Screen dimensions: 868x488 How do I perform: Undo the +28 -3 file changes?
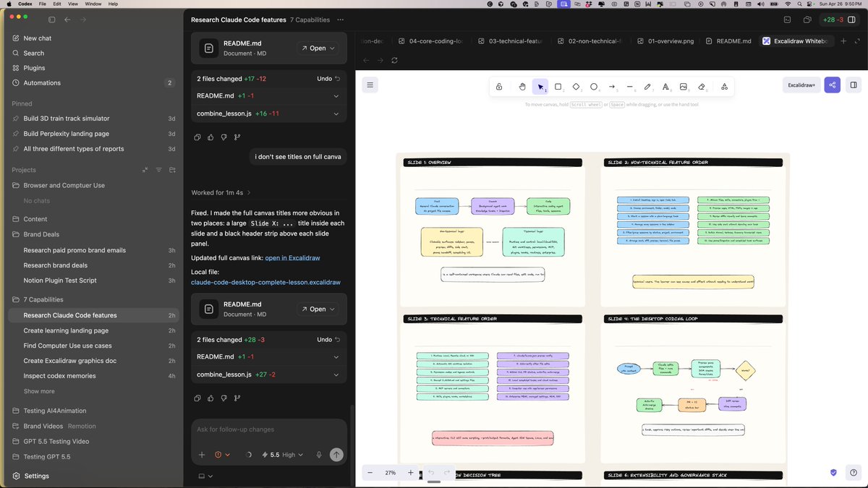[328, 339]
